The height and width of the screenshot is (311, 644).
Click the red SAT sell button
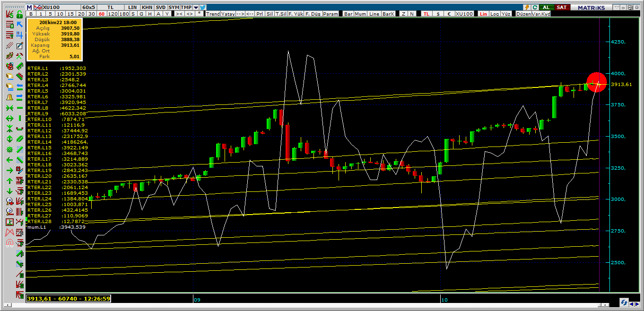pos(562,8)
